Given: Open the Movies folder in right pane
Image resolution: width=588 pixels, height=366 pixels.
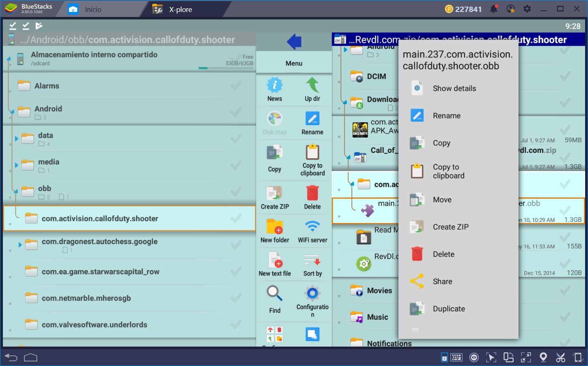Looking at the screenshot, I should coord(379,290).
